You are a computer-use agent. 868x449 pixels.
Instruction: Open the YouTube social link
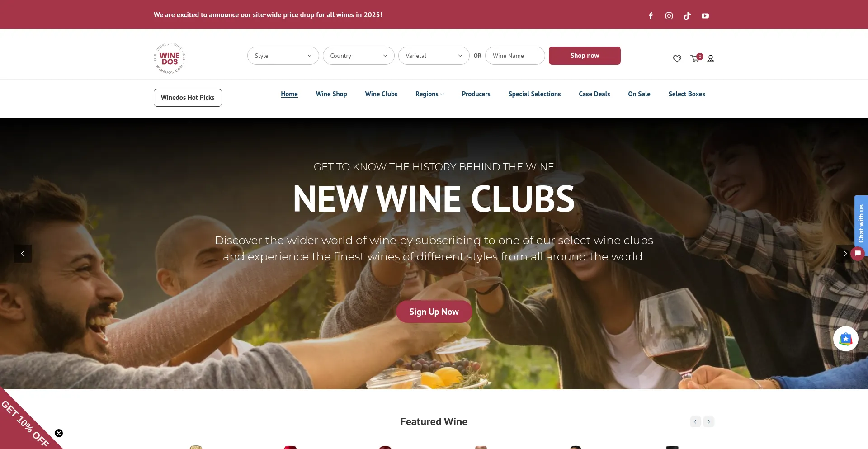point(705,16)
